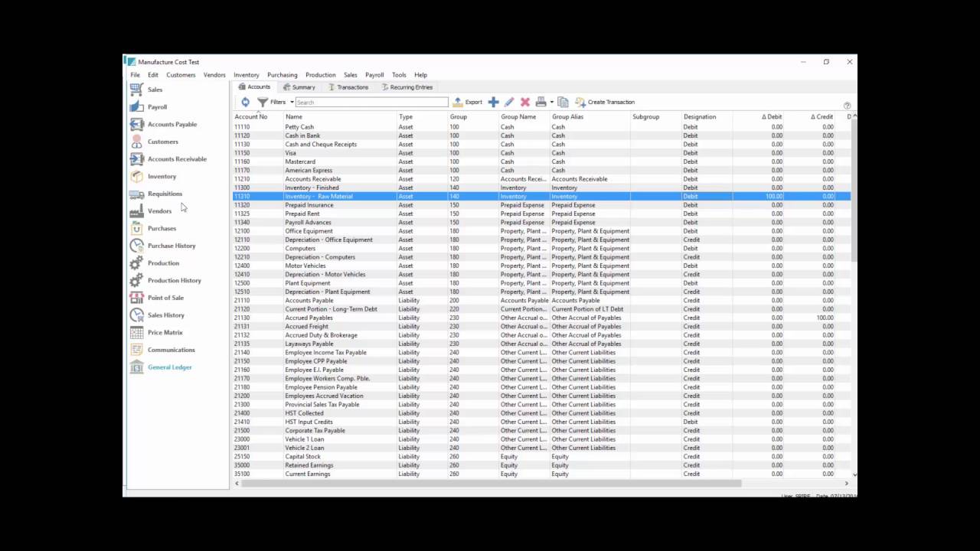Open Point of Sale module in the sidebar

coord(165,298)
